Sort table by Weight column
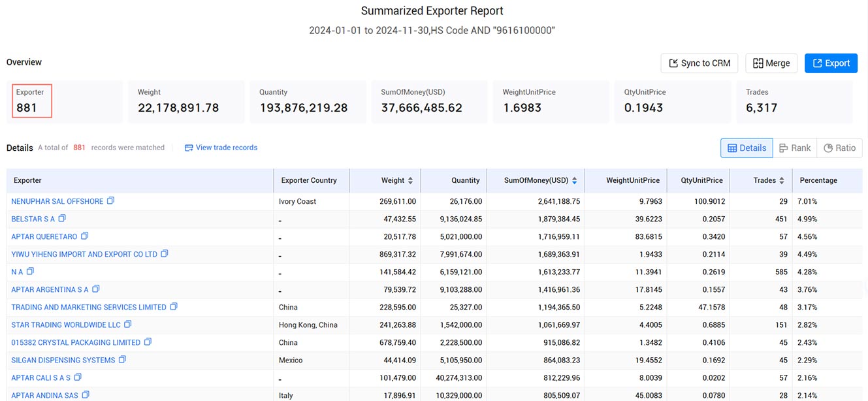Viewport: 868px width, 401px height. tap(410, 181)
